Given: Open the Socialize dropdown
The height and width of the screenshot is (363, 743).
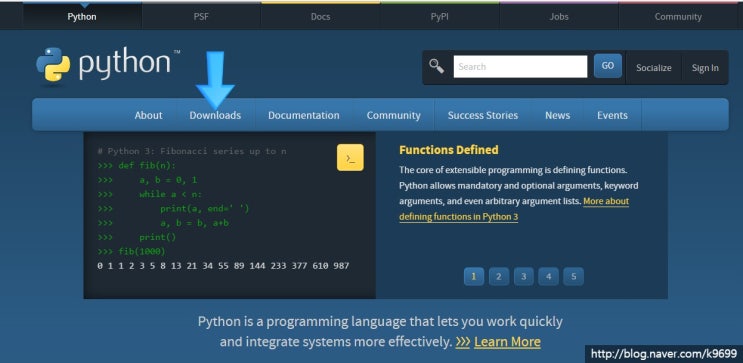Looking at the screenshot, I should 653,68.
